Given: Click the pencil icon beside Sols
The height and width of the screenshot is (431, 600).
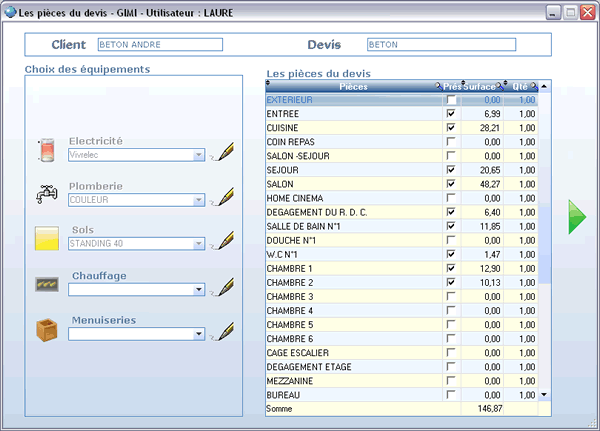Looking at the screenshot, I should click(x=227, y=240).
